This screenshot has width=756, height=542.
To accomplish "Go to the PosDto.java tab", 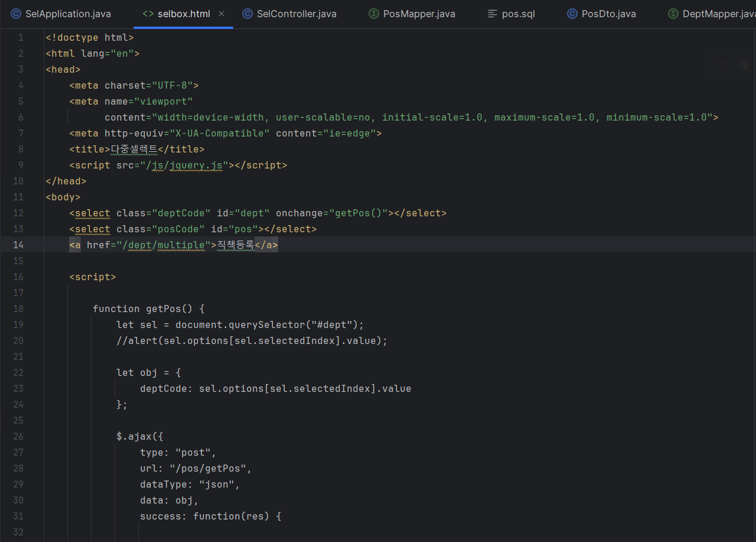I will (601, 14).
